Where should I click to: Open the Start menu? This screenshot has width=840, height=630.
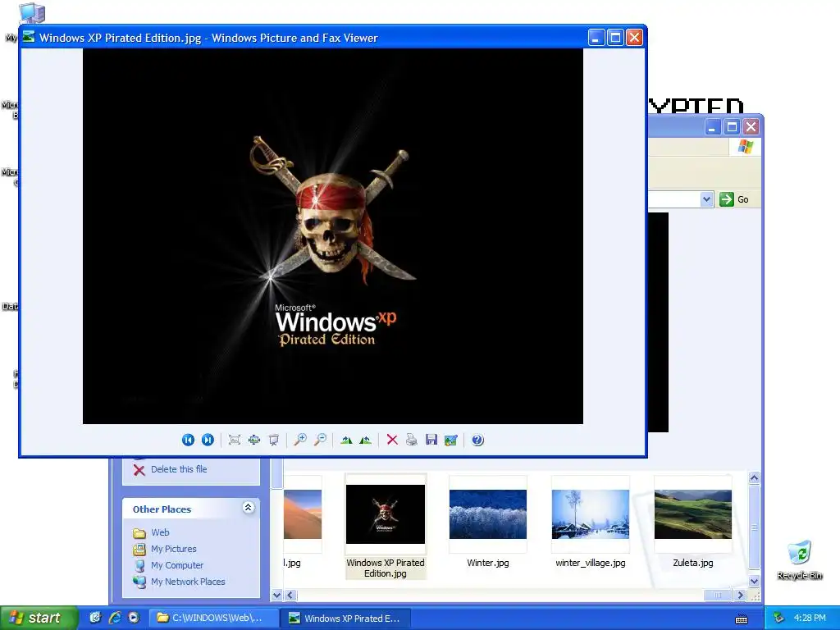[39, 618]
